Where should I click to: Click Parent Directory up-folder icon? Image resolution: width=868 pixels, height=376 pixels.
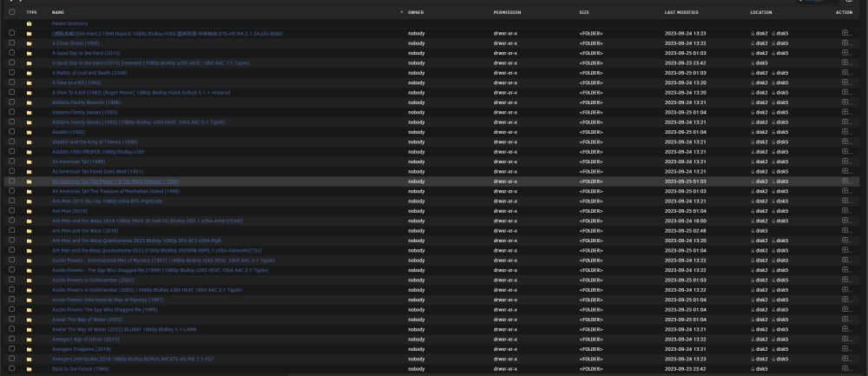tap(29, 23)
